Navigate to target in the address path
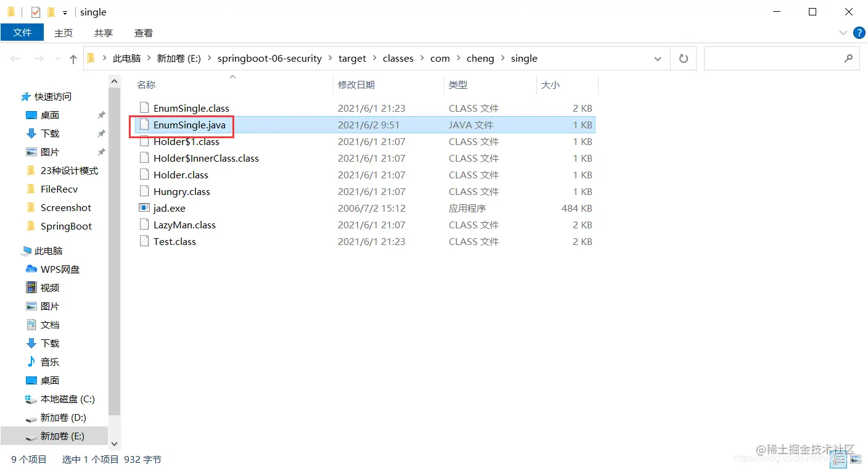Screen dimensions: 868x469 point(352,59)
